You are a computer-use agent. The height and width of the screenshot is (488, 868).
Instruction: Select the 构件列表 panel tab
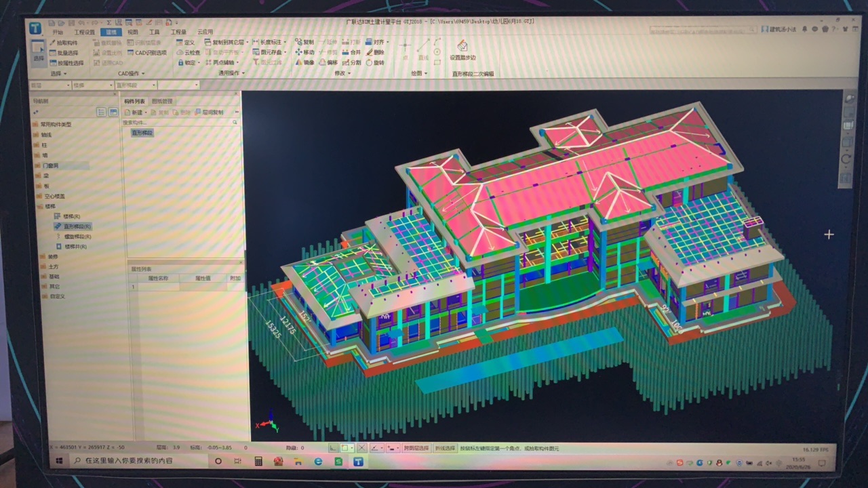(x=134, y=101)
